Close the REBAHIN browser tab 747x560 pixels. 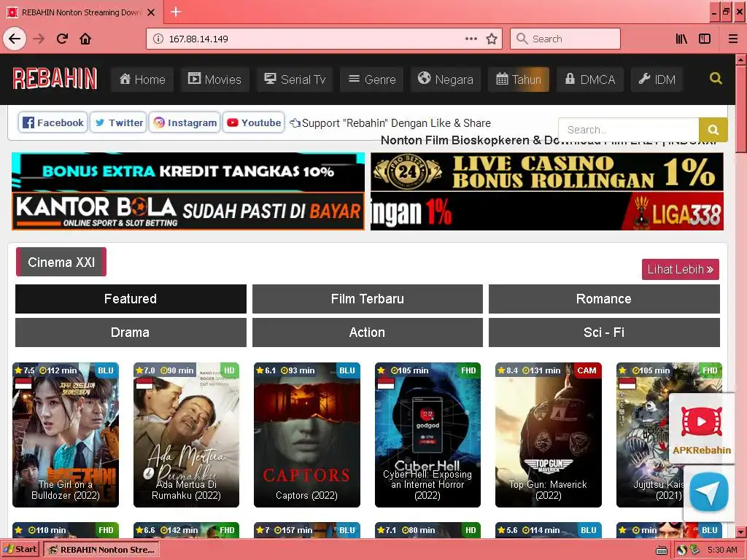click(x=151, y=12)
